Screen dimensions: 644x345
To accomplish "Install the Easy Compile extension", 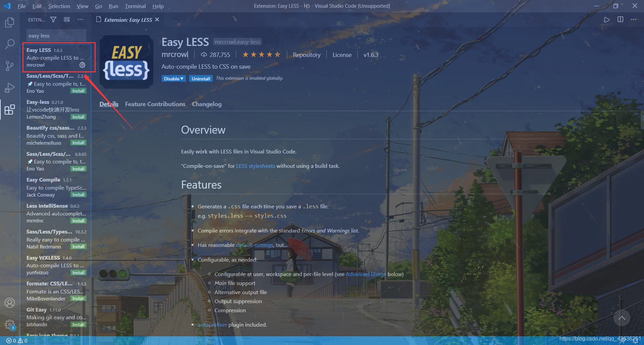I will (x=78, y=195).
